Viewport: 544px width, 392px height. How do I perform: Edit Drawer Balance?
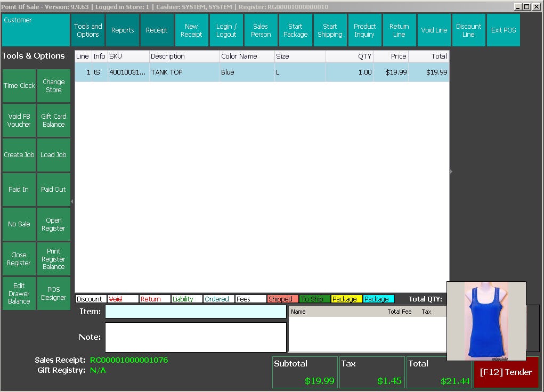(19, 293)
